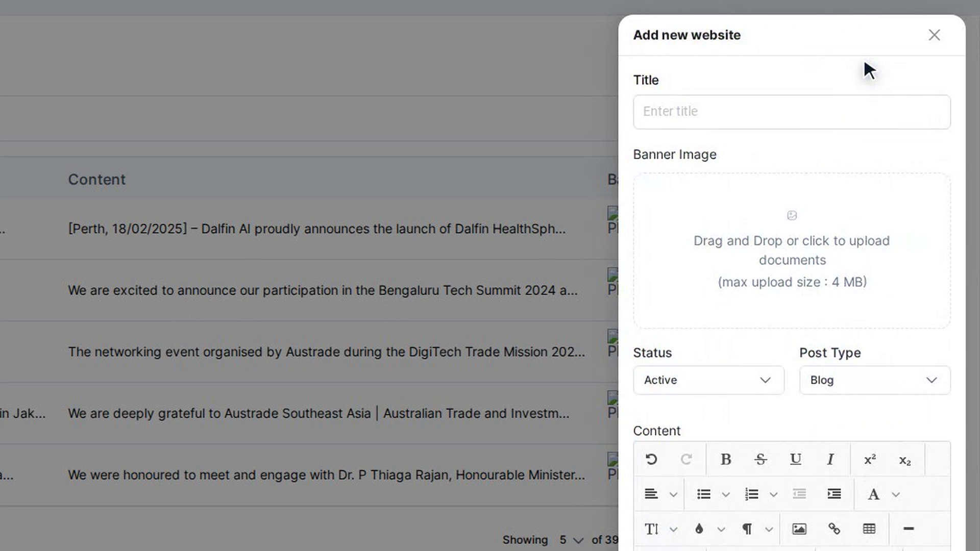980x551 pixels.
Task: Click the font size icon
Action: (651, 529)
